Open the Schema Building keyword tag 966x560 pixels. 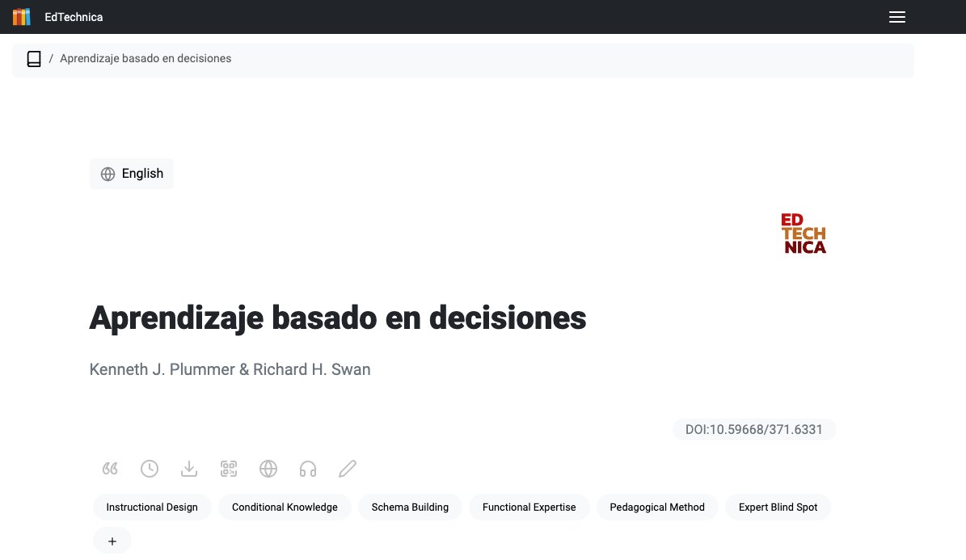[410, 507]
